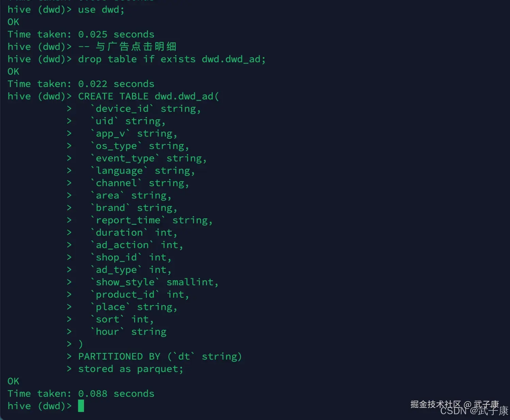Click the `report_time` column name

(128, 220)
